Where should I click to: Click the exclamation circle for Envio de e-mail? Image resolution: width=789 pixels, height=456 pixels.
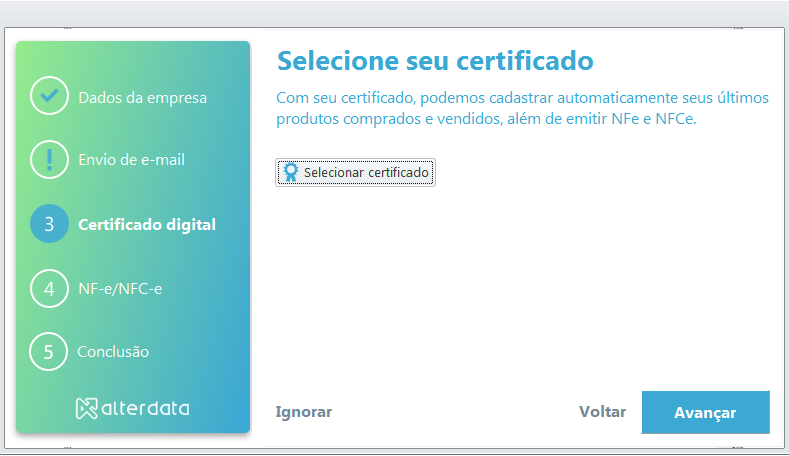[49, 160]
